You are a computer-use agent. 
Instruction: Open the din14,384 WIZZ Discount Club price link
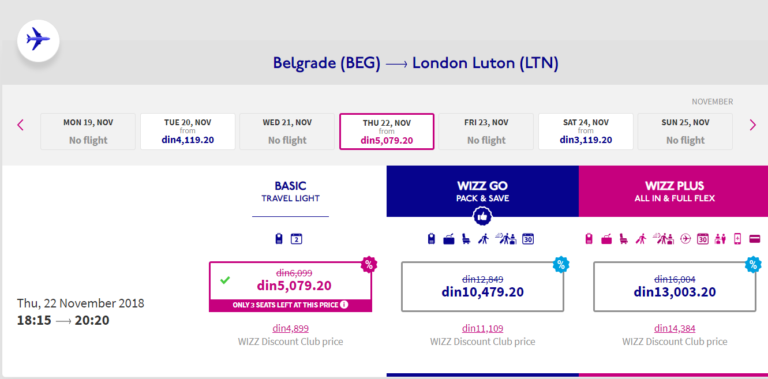tap(674, 329)
